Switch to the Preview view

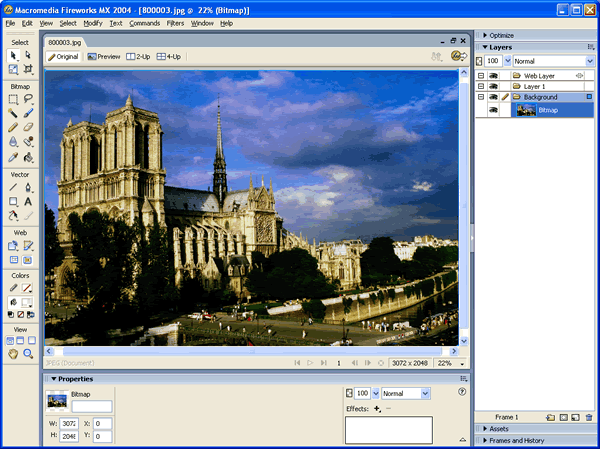click(104, 57)
